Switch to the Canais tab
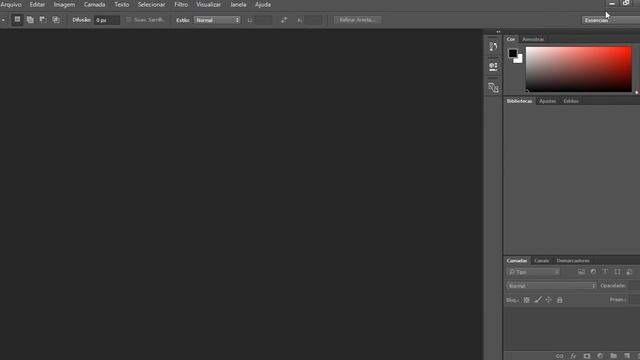Screen dimensions: 640x360 tap(542, 260)
